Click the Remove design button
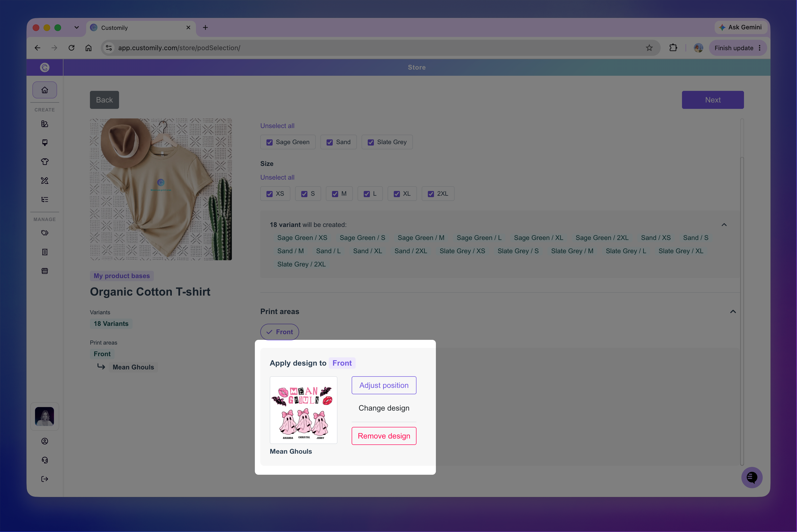The image size is (797, 532). click(x=384, y=436)
